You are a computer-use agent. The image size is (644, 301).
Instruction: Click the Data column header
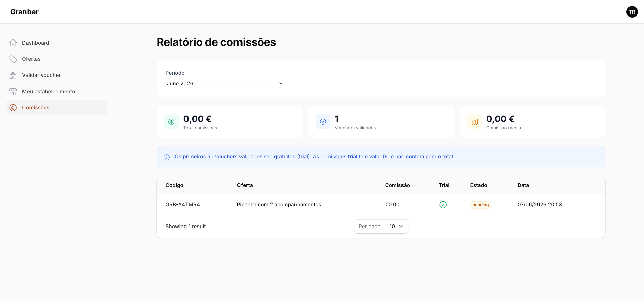pyautogui.click(x=523, y=185)
